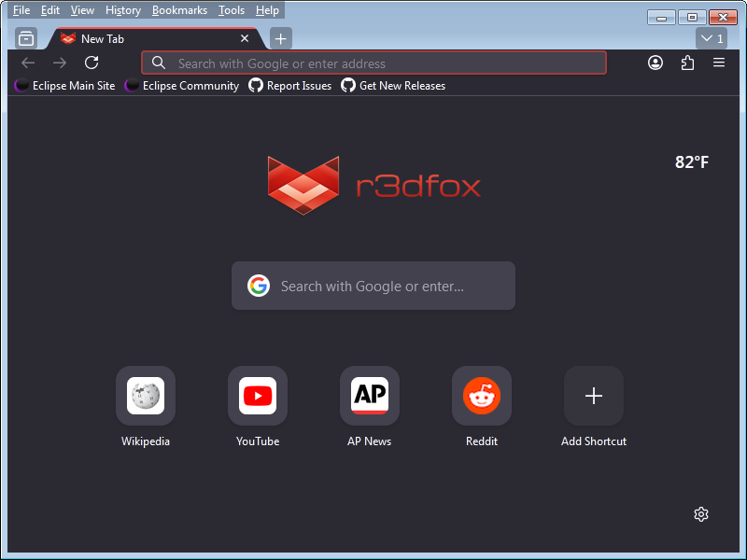Click the Get New Releases bookmark
Image resolution: width=747 pixels, height=560 pixels.
[393, 86]
